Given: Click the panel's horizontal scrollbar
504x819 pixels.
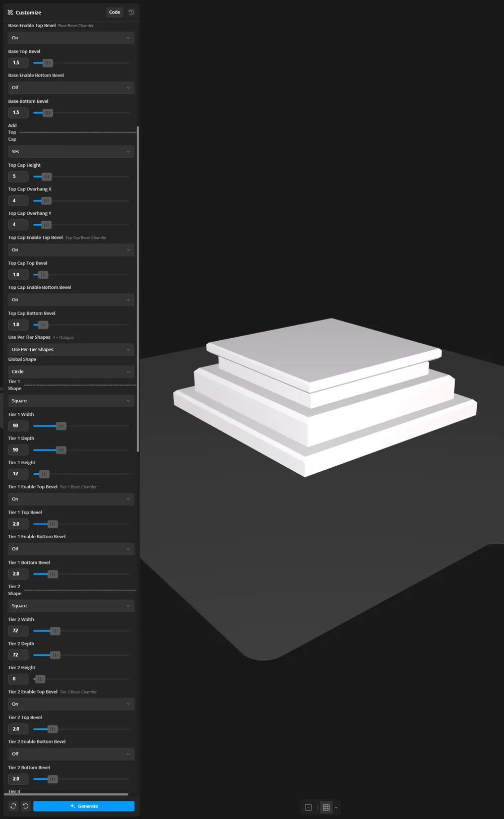Looking at the screenshot, I should point(66,794).
